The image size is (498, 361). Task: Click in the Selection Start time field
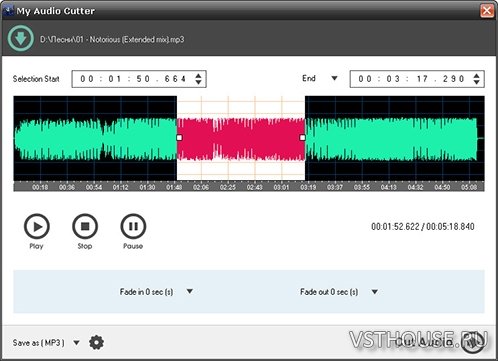point(133,79)
